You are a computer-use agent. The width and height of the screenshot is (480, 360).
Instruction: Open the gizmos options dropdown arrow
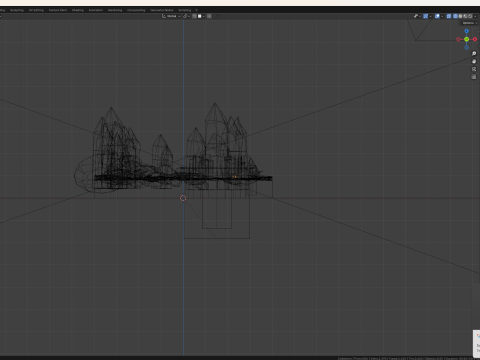tap(430, 16)
